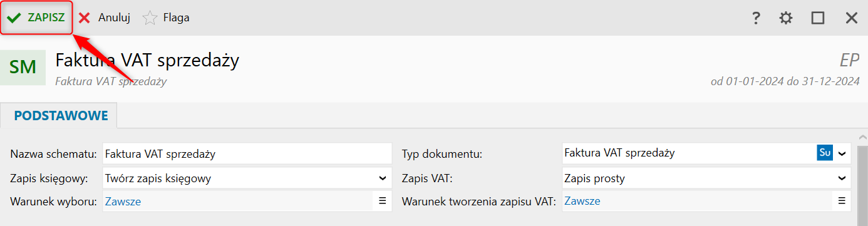Cancel changes with Anuluj

point(104,18)
